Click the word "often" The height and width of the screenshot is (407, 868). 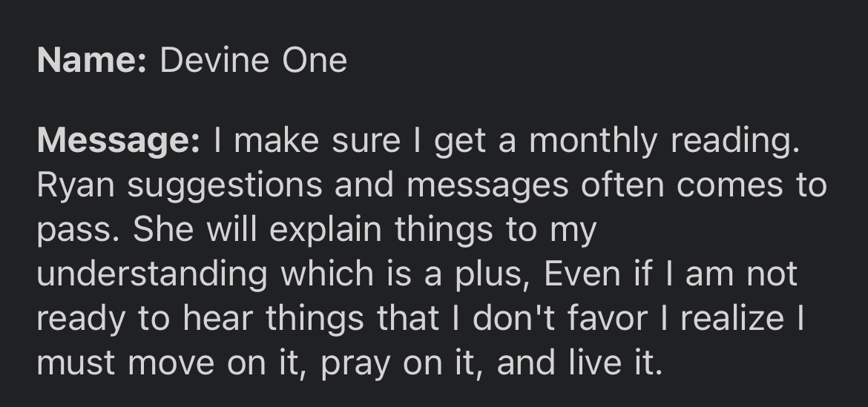[x=622, y=184]
